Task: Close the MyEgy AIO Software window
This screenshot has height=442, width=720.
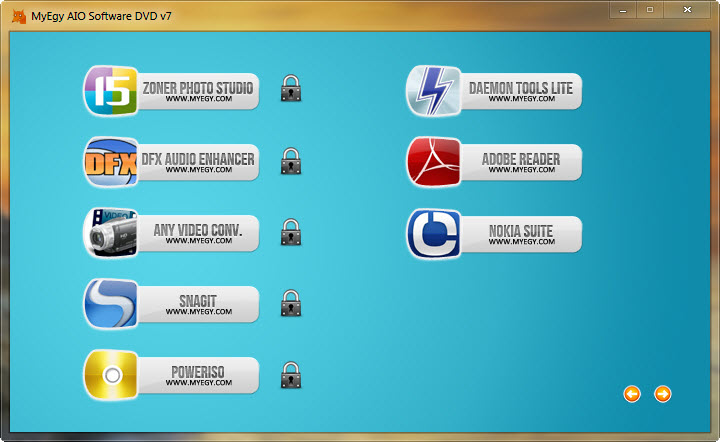Action: [687, 10]
